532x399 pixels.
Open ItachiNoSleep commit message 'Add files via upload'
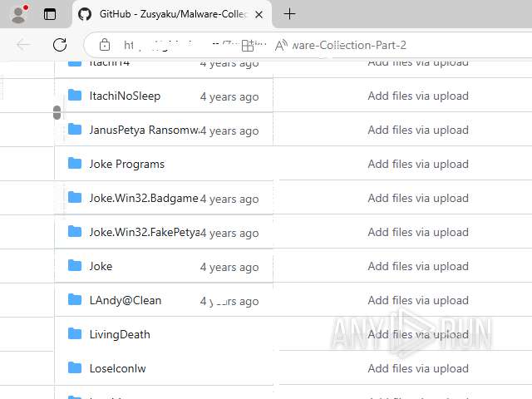point(418,96)
